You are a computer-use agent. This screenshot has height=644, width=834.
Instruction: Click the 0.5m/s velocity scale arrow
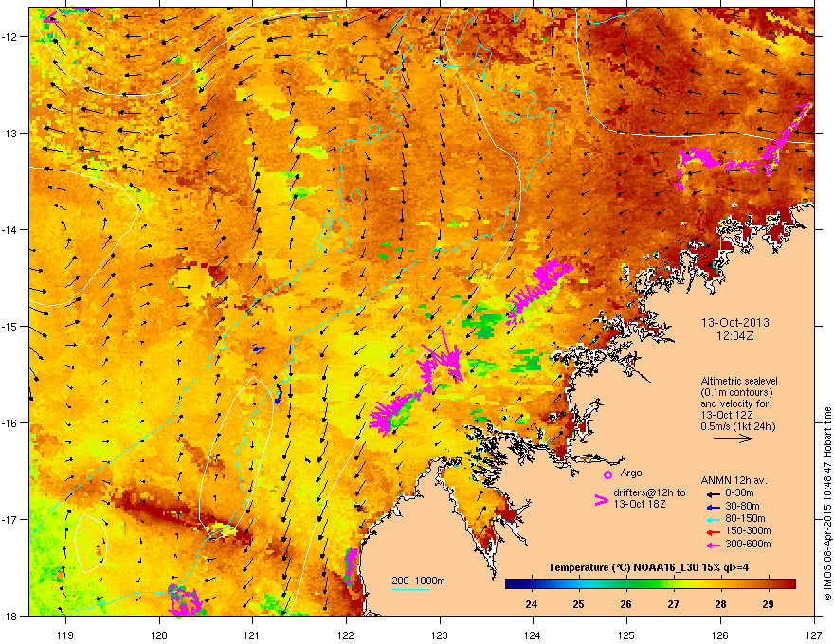tap(733, 438)
